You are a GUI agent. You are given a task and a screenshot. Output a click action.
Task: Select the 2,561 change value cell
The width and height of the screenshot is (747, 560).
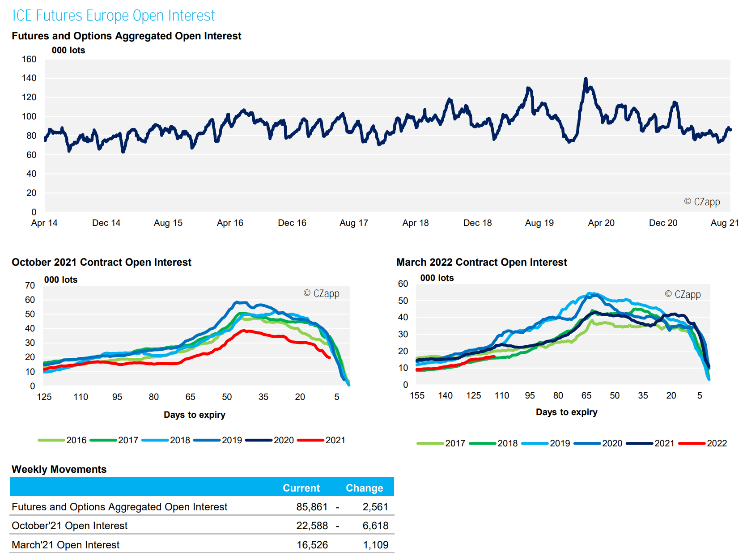coord(375,507)
